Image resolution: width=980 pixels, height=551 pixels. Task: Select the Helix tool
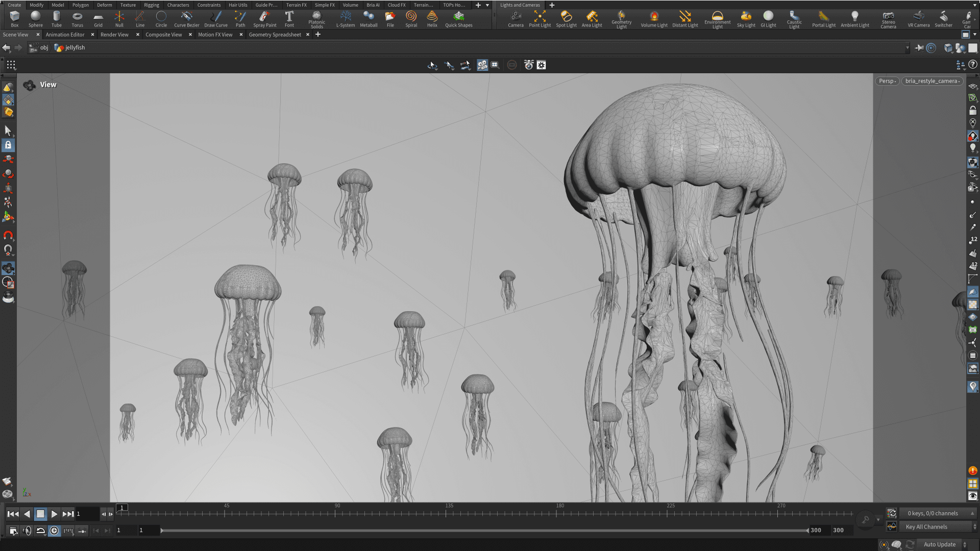click(432, 19)
